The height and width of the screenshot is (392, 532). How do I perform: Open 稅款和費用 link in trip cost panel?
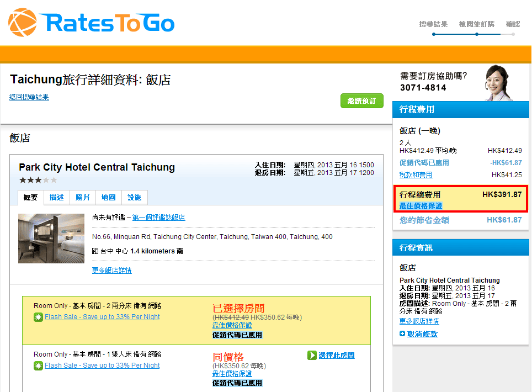point(416,175)
